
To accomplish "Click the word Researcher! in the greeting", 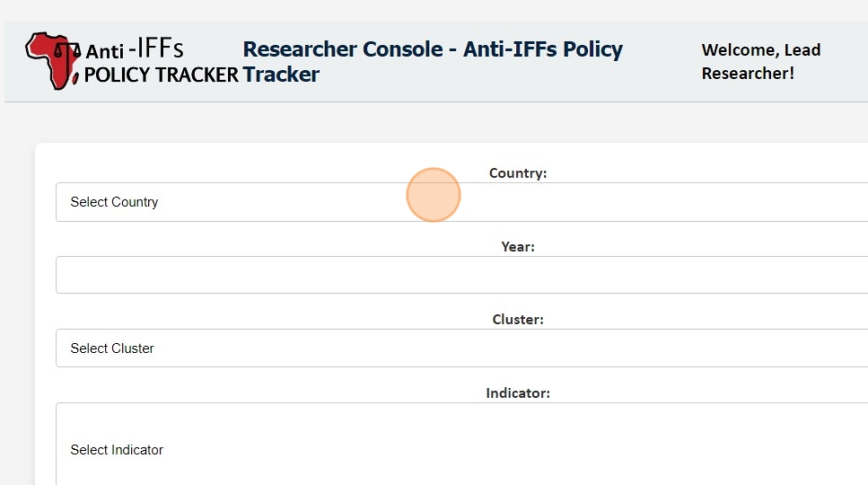I will point(748,74).
